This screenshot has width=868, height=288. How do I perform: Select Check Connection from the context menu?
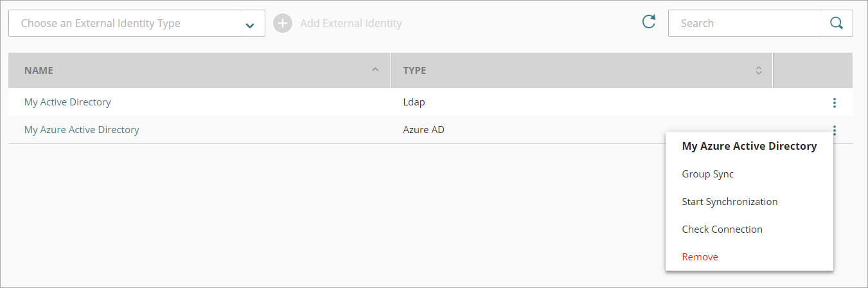[x=722, y=230]
